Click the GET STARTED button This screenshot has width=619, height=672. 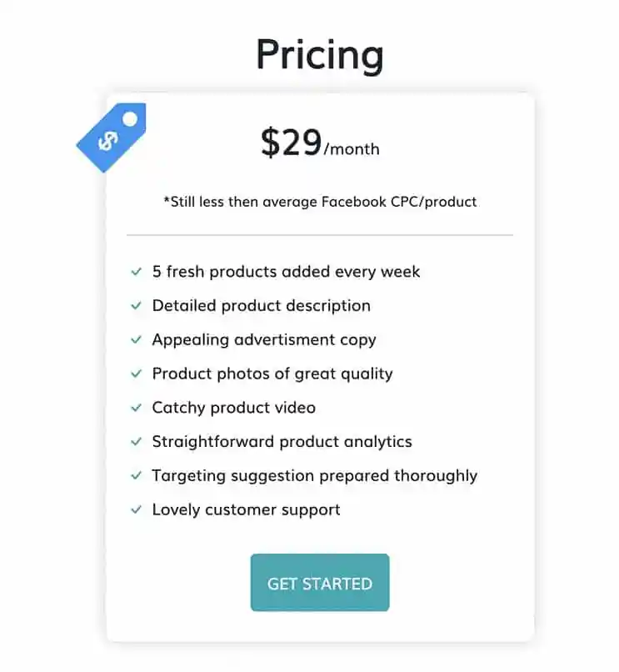click(320, 583)
